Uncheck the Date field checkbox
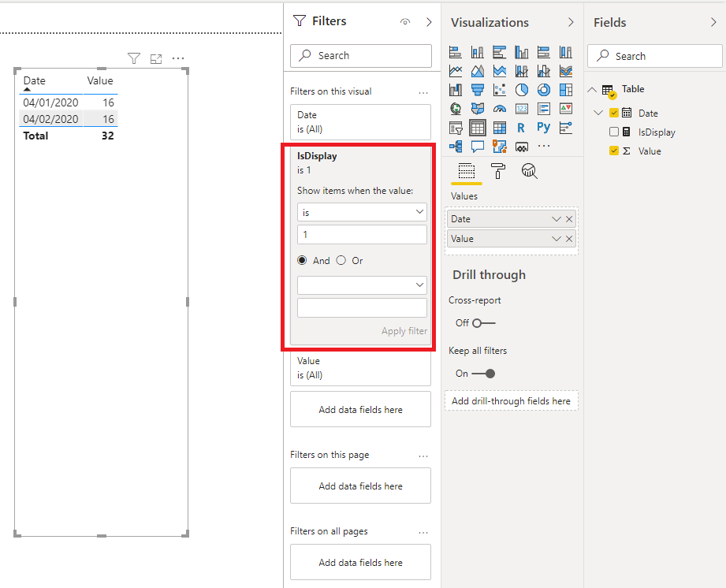This screenshot has width=726, height=588. pos(614,113)
